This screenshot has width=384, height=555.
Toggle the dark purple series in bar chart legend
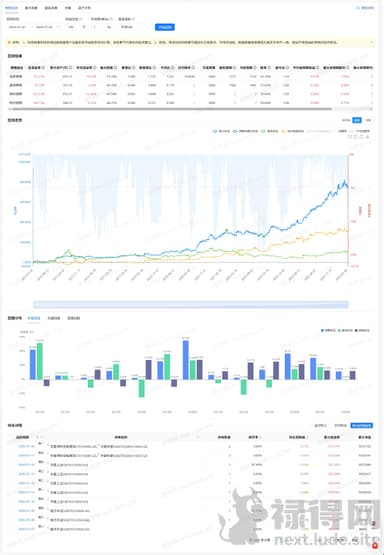click(362, 331)
